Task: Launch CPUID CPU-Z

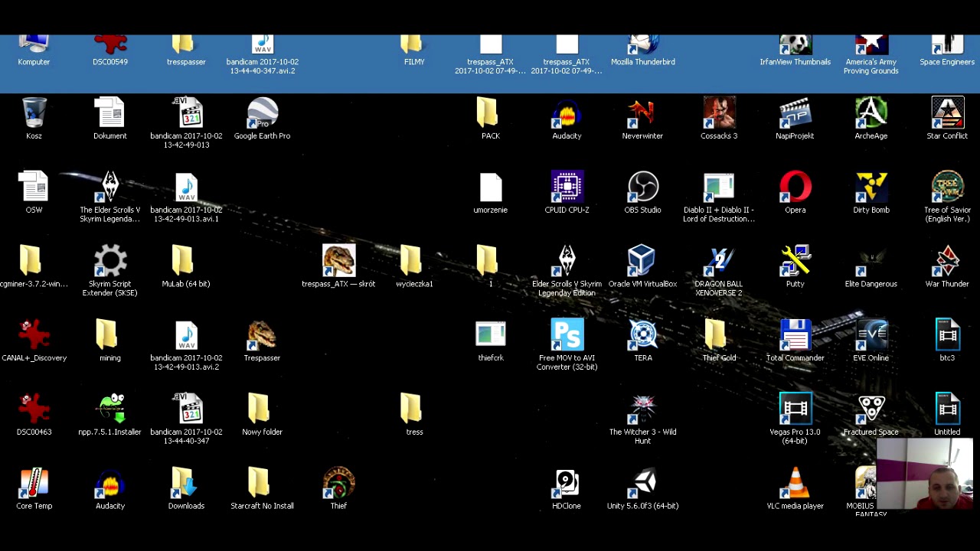Action: click(x=567, y=193)
